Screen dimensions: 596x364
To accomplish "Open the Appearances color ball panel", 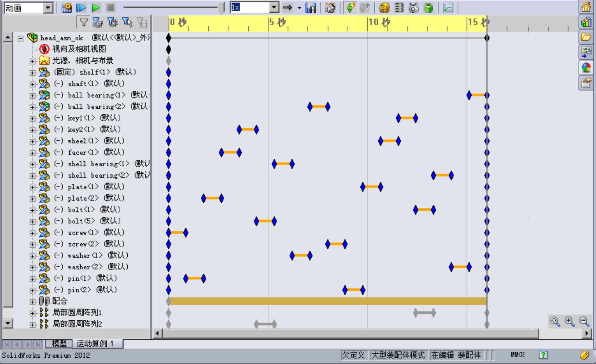I will click(x=586, y=68).
